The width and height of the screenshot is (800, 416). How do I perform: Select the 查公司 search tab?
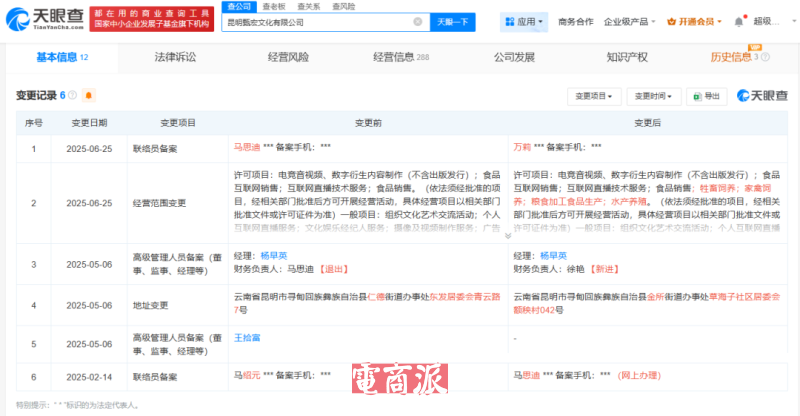(239, 7)
